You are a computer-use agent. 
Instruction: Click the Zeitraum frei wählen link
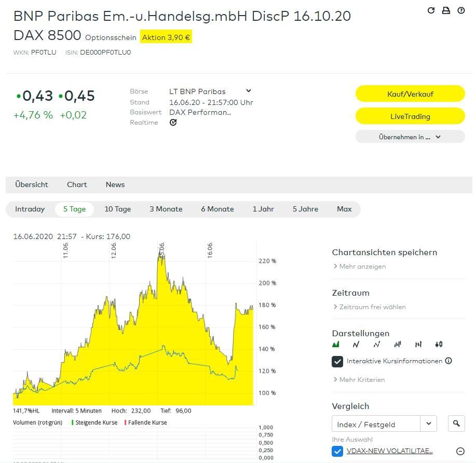coord(372,307)
